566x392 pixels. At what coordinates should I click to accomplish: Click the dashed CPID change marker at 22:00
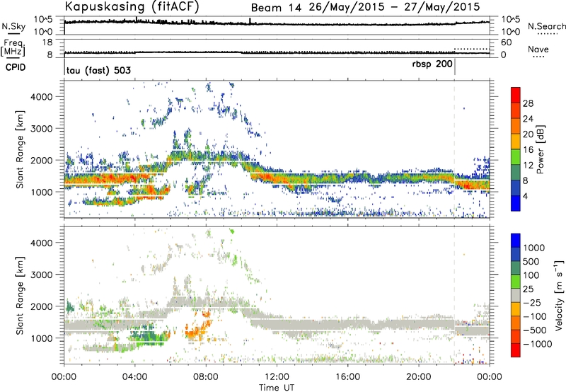pos(454,148)
